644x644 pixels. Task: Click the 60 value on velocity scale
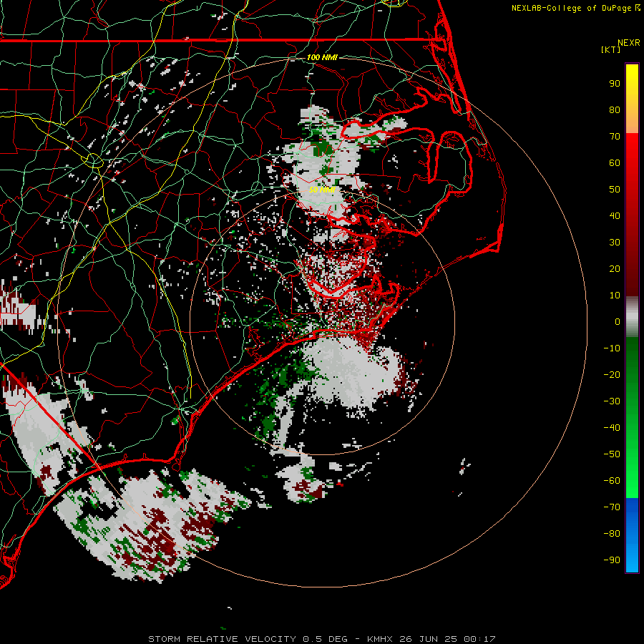pos(615,163)
